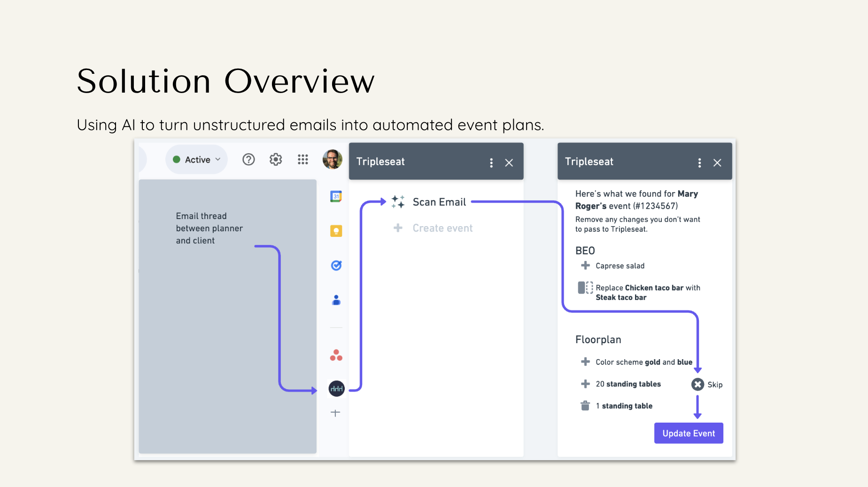
Task: Click plus icon next to Caprese salad
Action: coord(586,266)
